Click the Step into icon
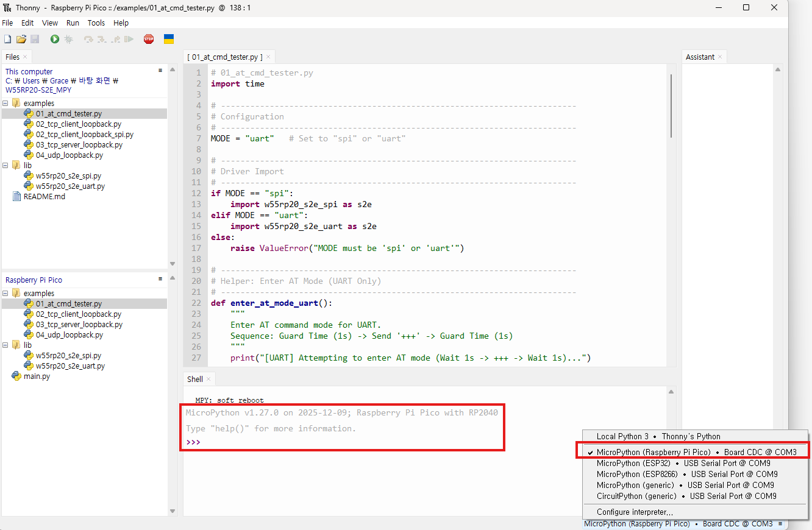Viewport: 812px width, 530px height. coord(102,39)
